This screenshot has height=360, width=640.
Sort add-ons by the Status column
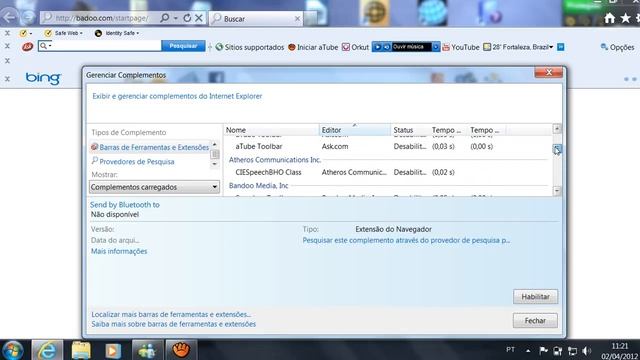click(x=409, y=130)
